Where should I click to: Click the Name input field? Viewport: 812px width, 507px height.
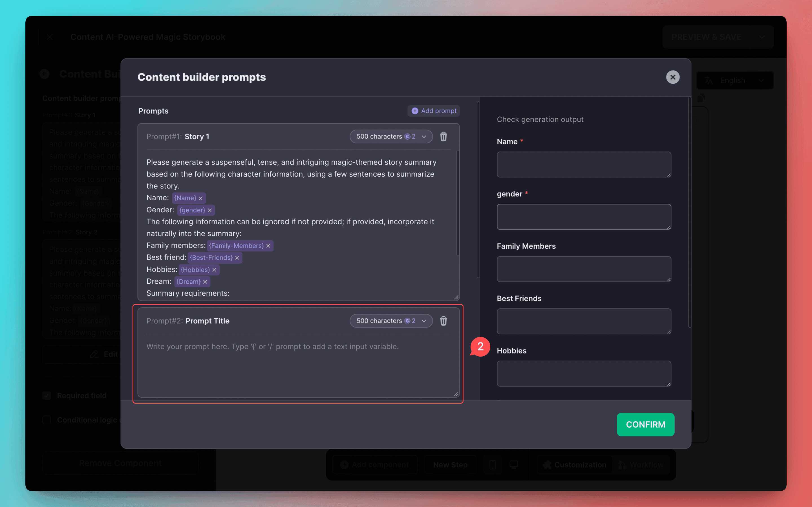pos(584,164)
